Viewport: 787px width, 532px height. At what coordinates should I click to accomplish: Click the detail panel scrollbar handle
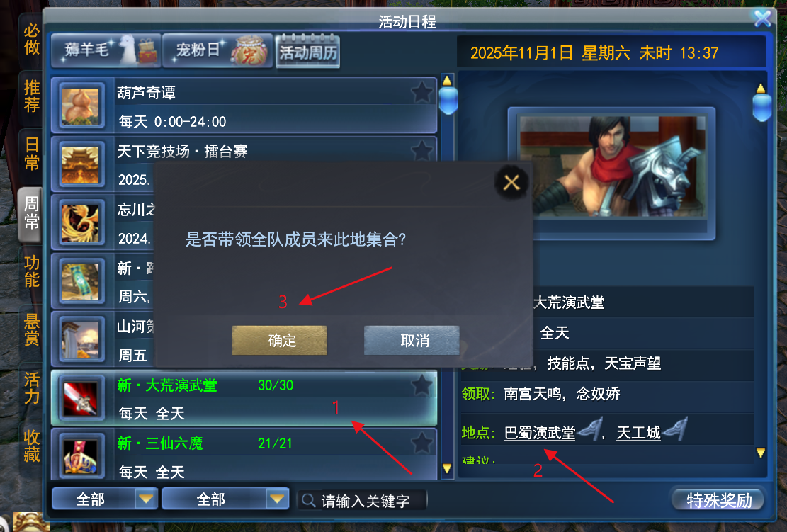coord(761,106)
